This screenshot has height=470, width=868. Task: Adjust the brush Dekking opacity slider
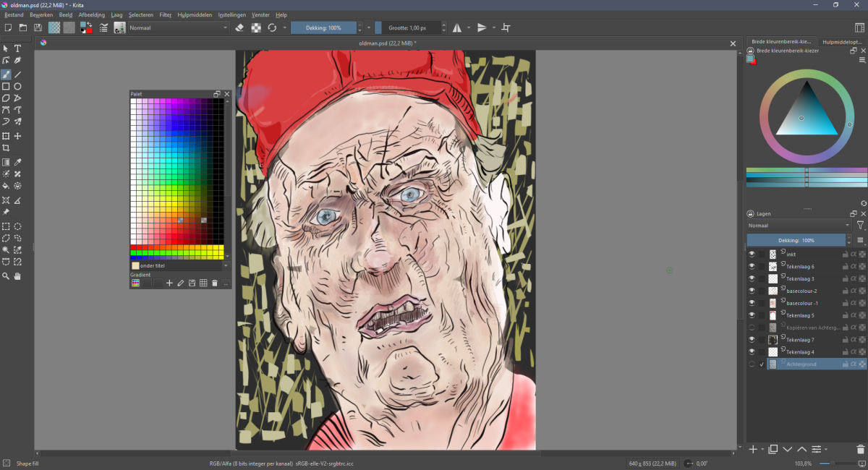pyautogui.click(x=324, y=27)
